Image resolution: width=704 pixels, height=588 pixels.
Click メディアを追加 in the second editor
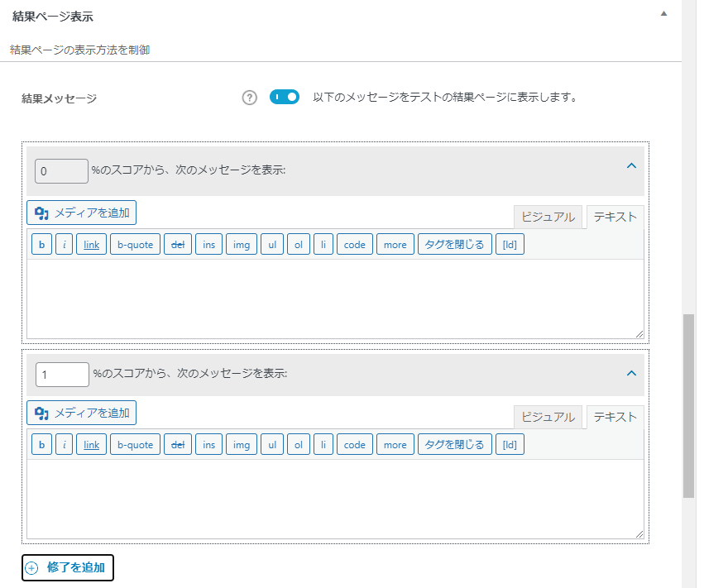81,413
